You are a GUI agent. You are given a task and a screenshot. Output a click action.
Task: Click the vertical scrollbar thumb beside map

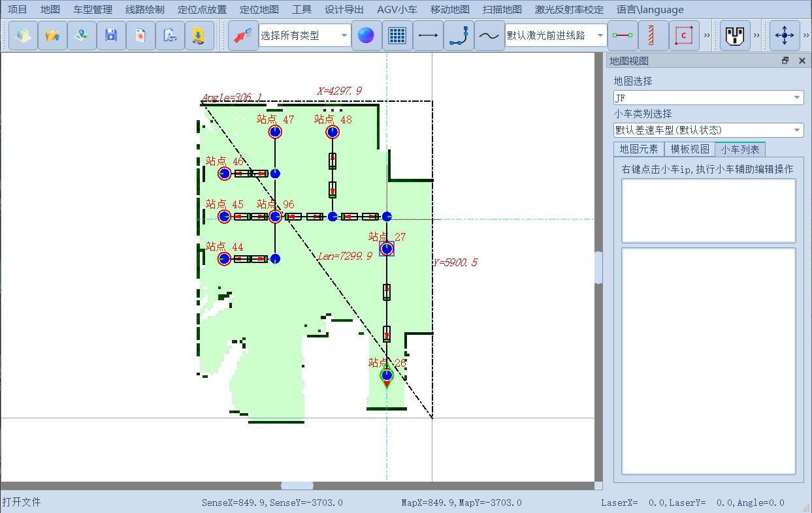[x=598, y=268]
